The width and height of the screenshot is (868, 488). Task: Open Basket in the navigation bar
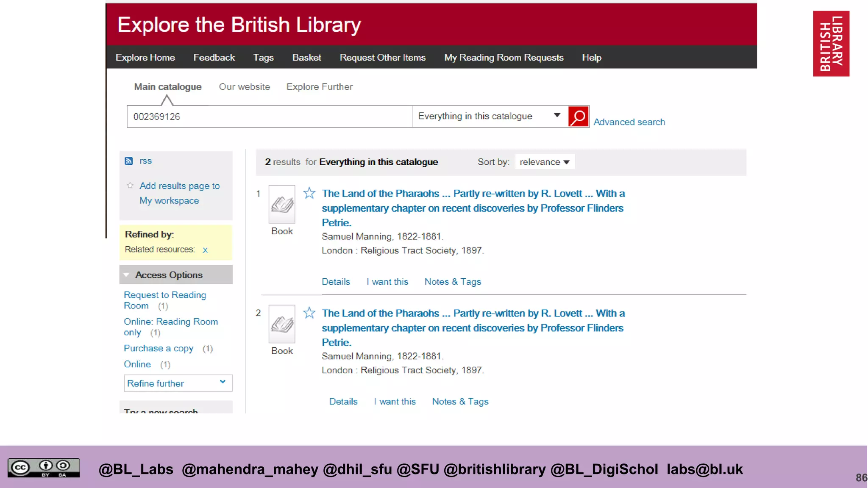coord(307,58)
